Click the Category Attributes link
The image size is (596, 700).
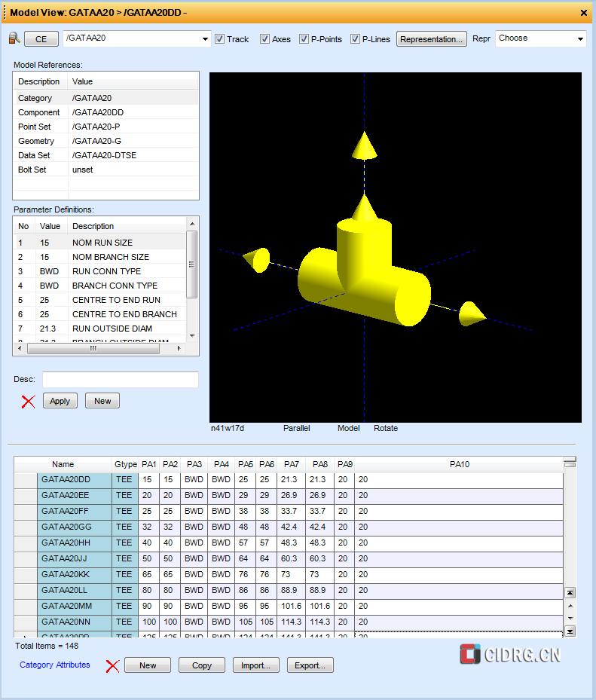pyautogui.click(x=54, y=665)
